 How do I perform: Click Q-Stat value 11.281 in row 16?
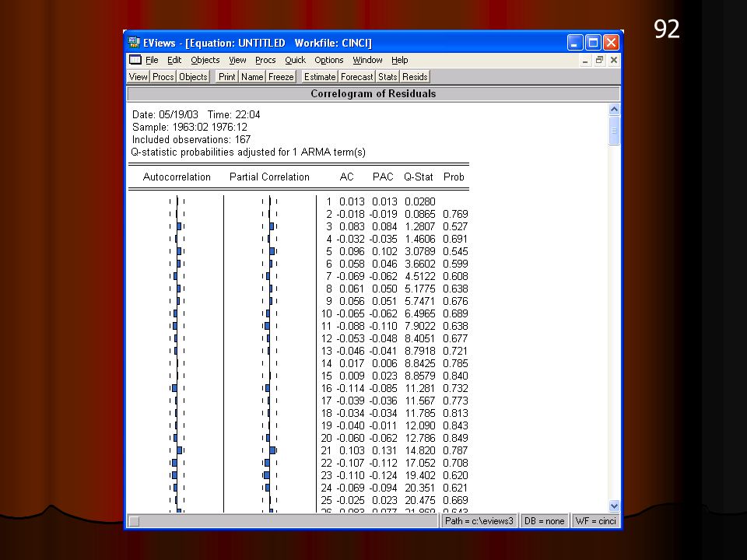[419, 388]
